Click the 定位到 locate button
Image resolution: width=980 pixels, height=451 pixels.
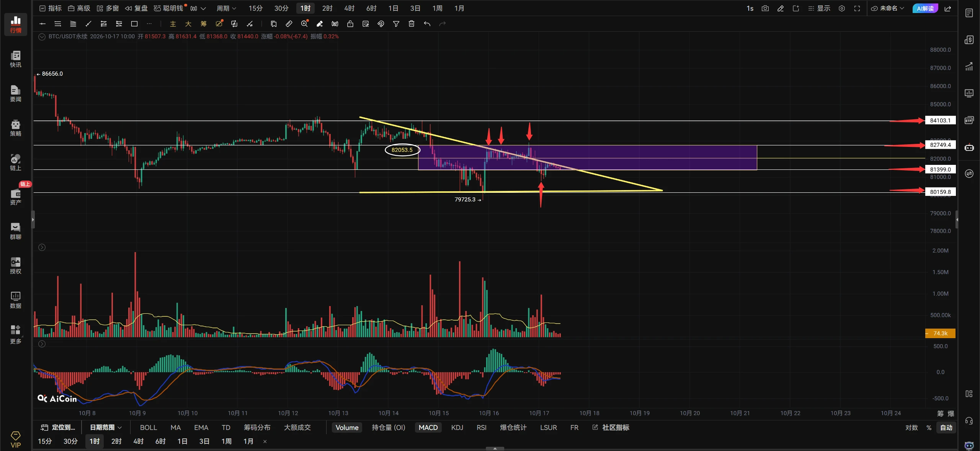pos(58,427)
